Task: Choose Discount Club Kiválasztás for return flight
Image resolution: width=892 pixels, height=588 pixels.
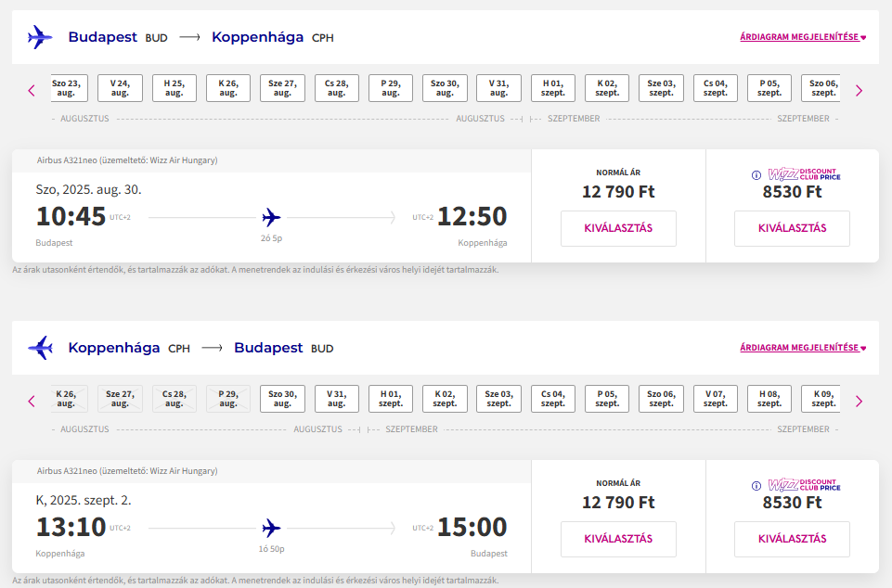Action: [x=792, y=539]
